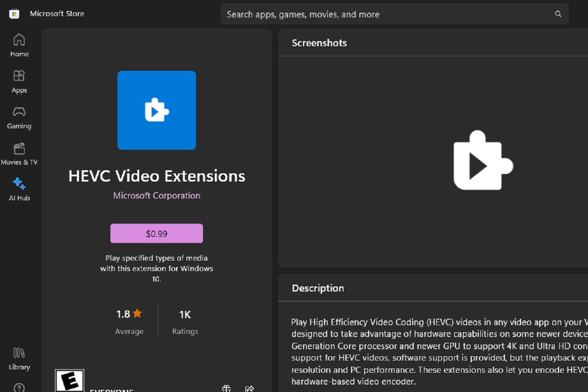Click the Microsoft Store logo icon

[x=14, y=14]
